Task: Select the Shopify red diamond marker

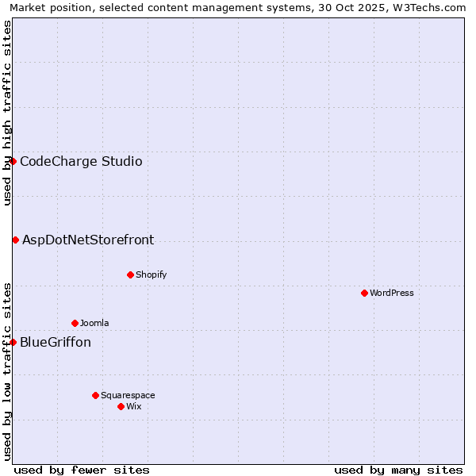Action: point(130,274)
